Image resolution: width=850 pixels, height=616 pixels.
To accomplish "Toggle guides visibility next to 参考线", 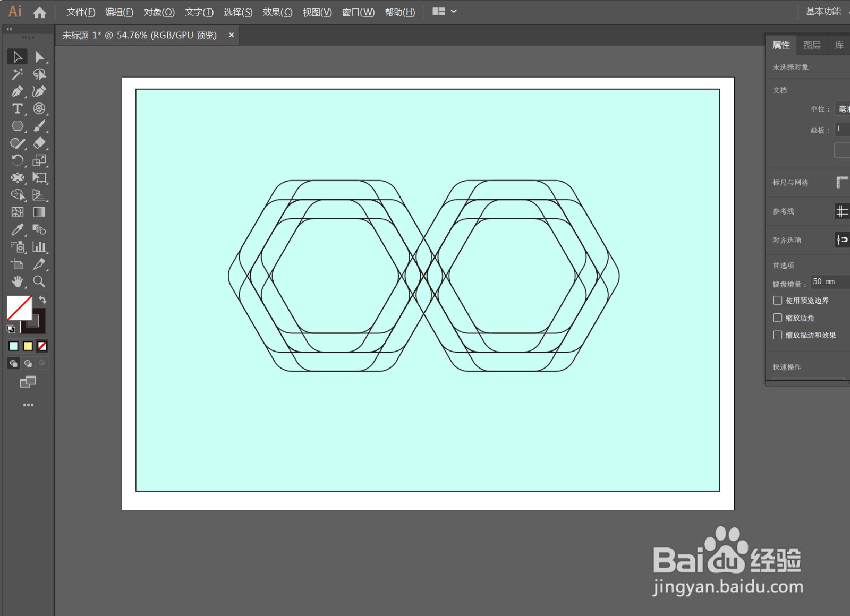I will [x=842, y=211].
